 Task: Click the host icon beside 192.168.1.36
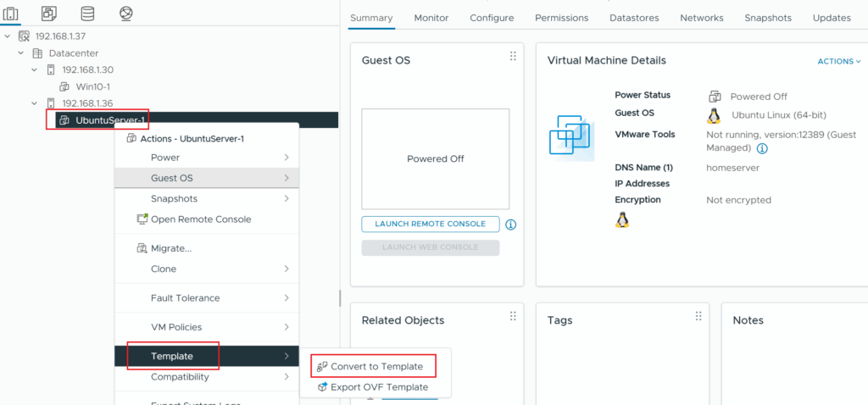tap(51, 103)
